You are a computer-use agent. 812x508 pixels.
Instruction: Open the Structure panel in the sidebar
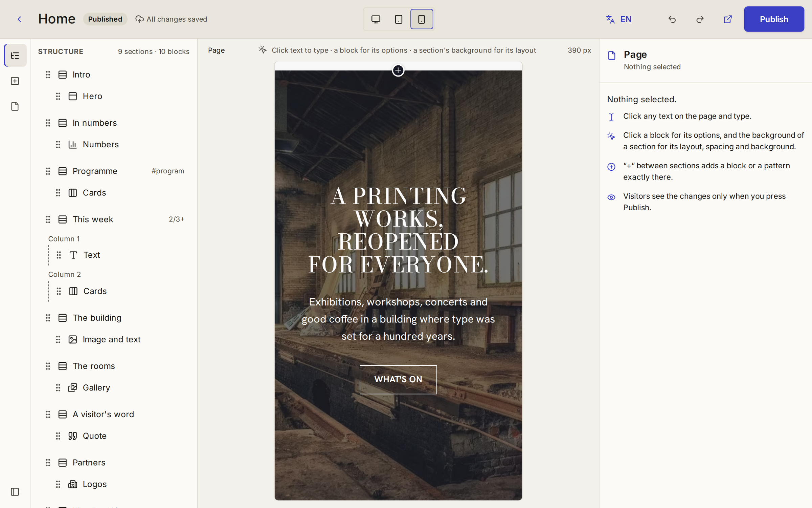pos(15,55)
